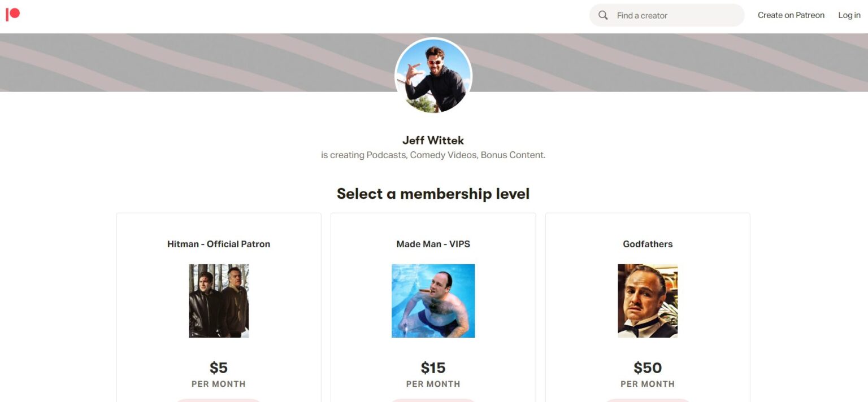Open the Create on Patreon page
868x402 pixels.
pos(791,15)
